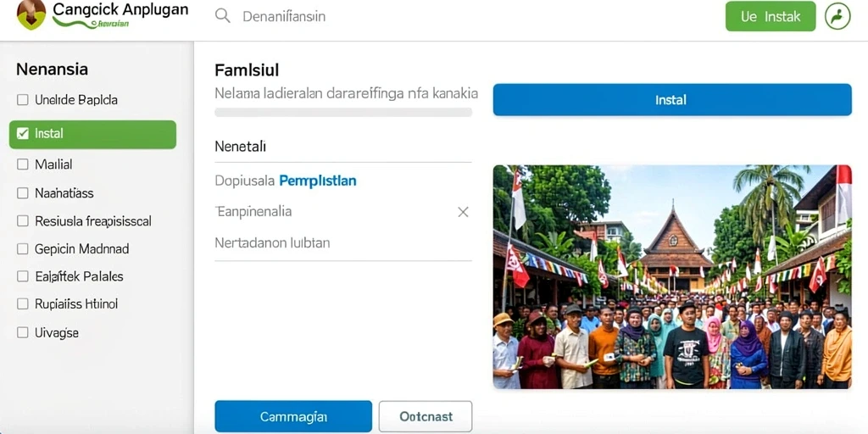Select the Ealaiftek Palales checkbox
This screenshot has width=868, height=434.
click(x=23, y=276)
